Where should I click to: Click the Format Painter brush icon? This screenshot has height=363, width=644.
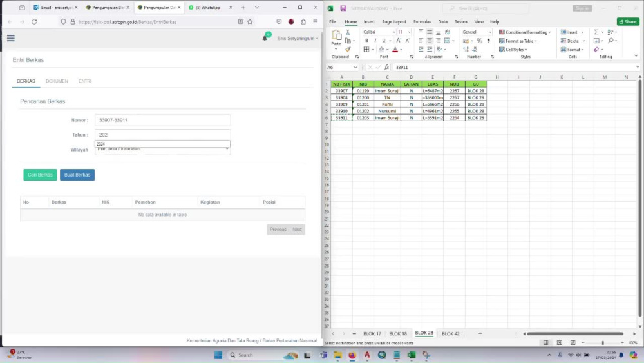(348, 50)
